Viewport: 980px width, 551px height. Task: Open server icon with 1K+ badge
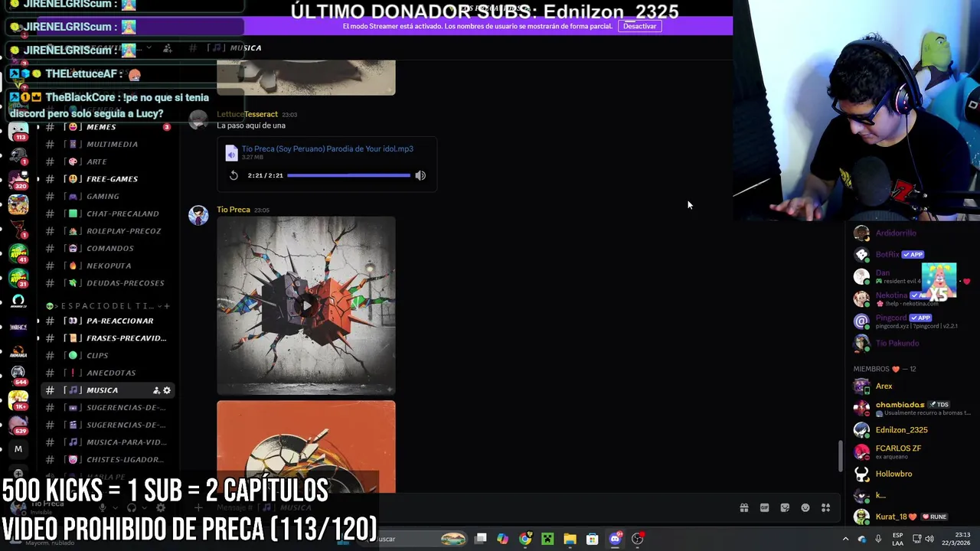click(18, 400)
